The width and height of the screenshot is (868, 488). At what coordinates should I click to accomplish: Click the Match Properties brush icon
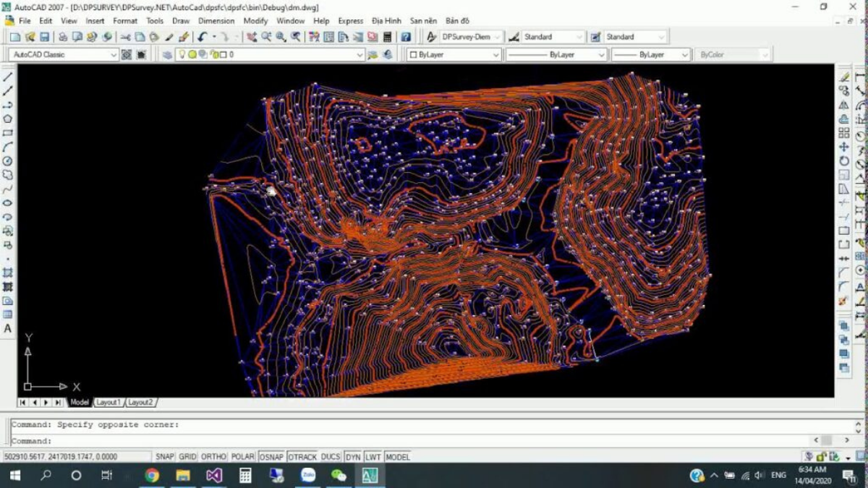(x=184, y=37)
